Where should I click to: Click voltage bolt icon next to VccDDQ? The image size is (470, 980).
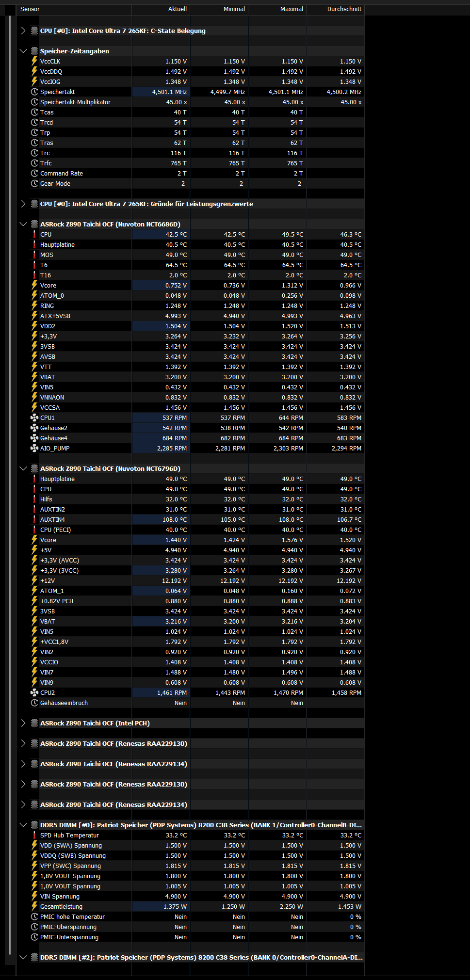coord(34,71)
